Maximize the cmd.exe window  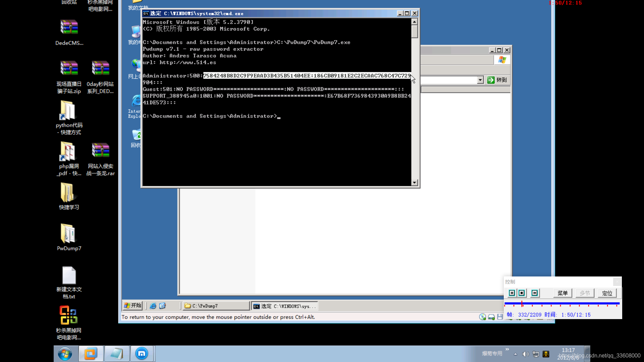tap(407, 13)
